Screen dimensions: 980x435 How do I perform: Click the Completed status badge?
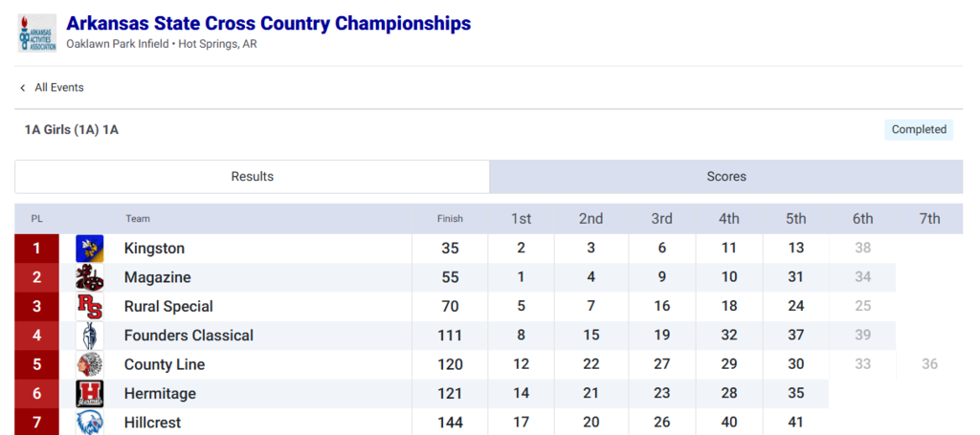(x=919, y=130)
